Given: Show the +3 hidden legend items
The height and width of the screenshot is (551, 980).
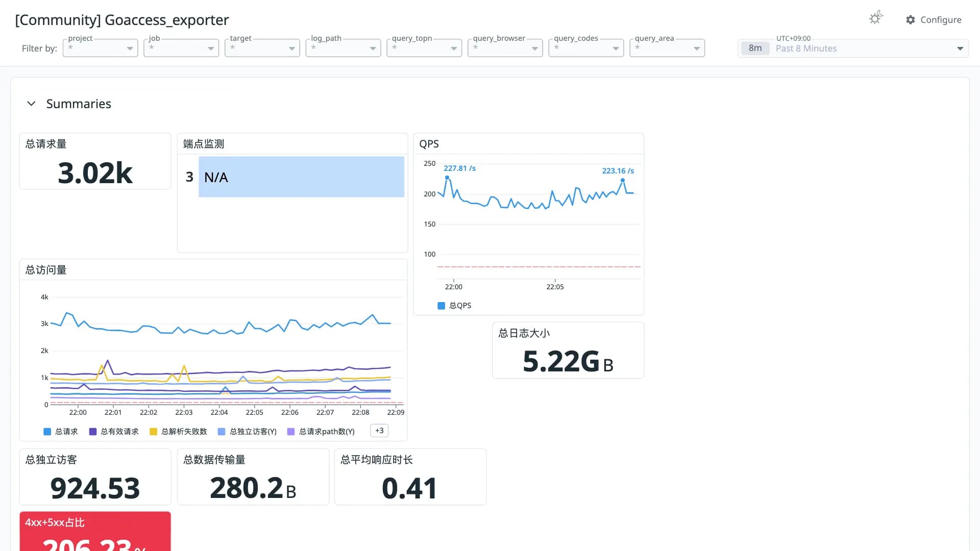Looking at the screenshot, I should point(379,431).
